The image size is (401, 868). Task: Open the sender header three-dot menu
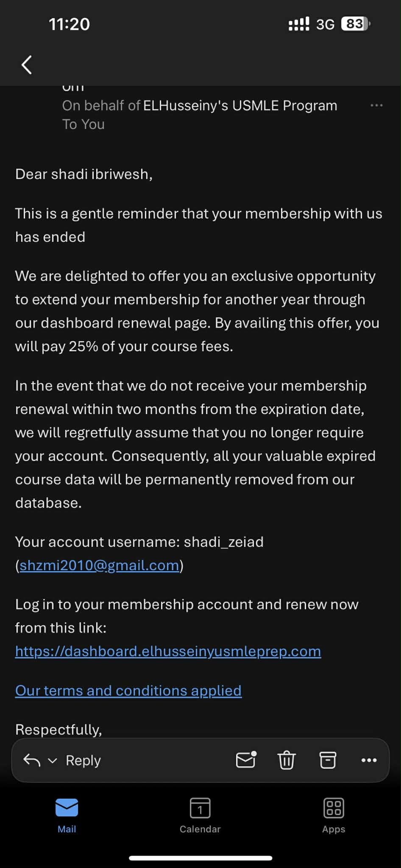pos(376,105)
